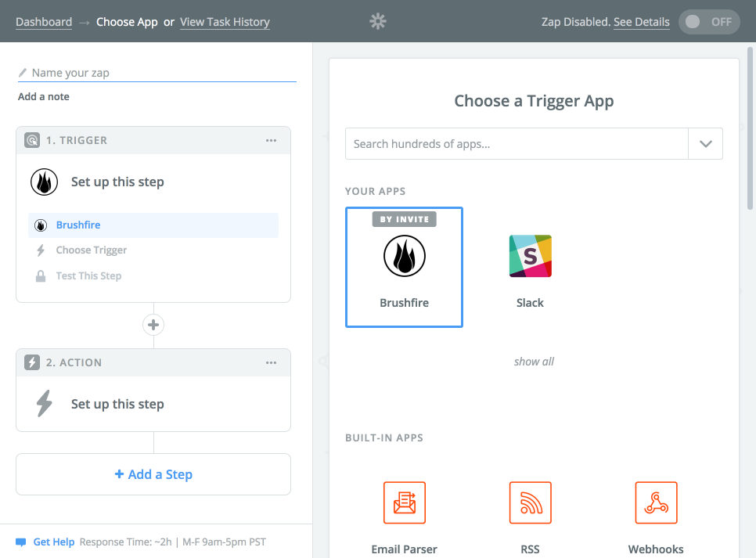Screen dimensions: 756x558
Task: Select the Brushfire app tile
Action: 404,267
